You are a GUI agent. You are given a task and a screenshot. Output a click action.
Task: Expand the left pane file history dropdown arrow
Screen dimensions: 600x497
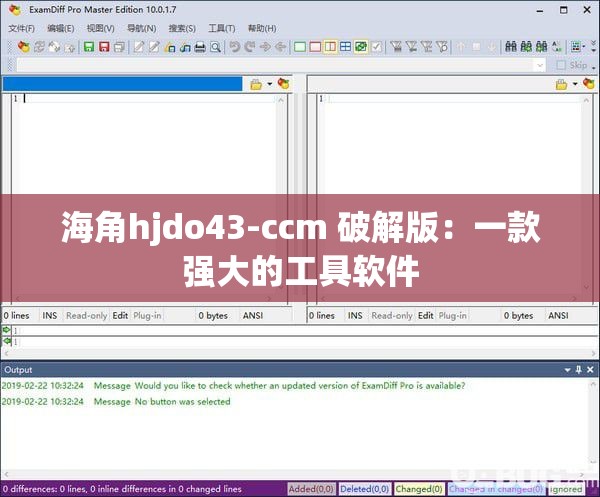tap(270, 84)
